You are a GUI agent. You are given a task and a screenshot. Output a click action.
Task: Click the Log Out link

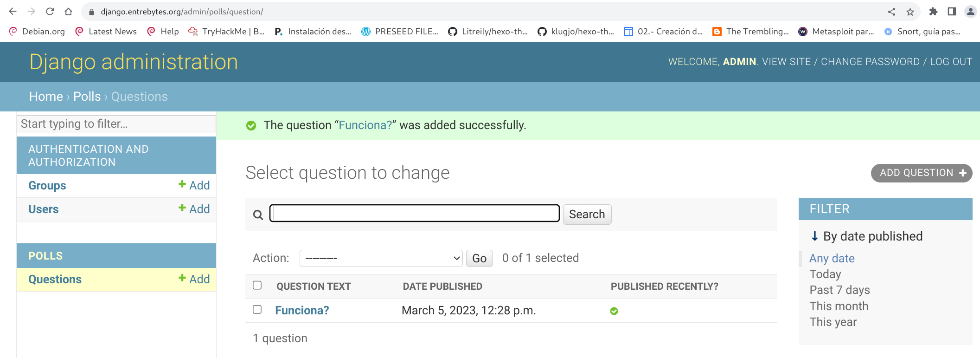click(x=951, y=62)
